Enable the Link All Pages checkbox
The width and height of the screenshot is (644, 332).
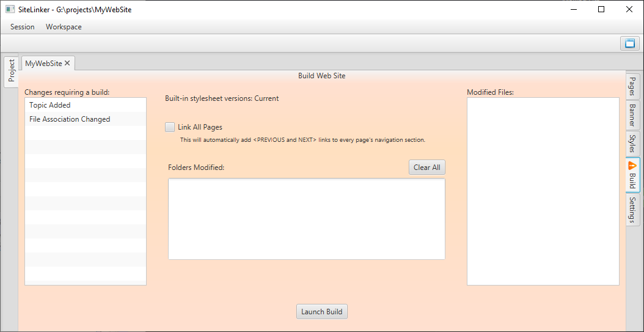point(170,127)
